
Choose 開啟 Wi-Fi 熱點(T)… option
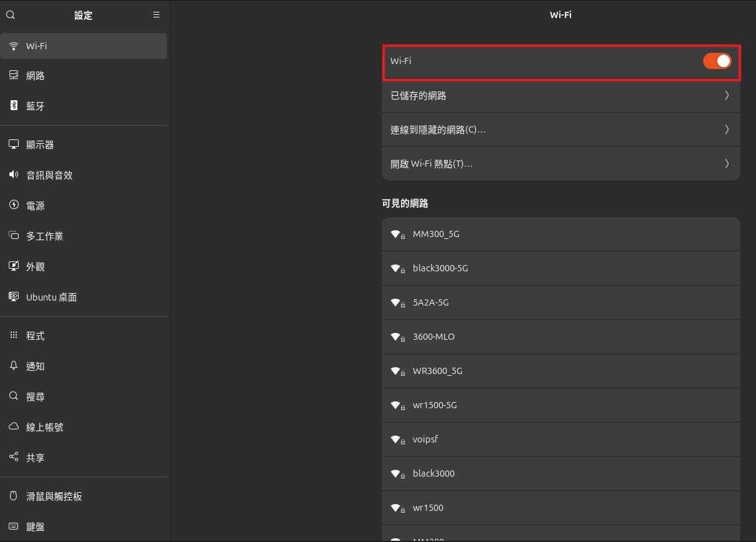560,164
